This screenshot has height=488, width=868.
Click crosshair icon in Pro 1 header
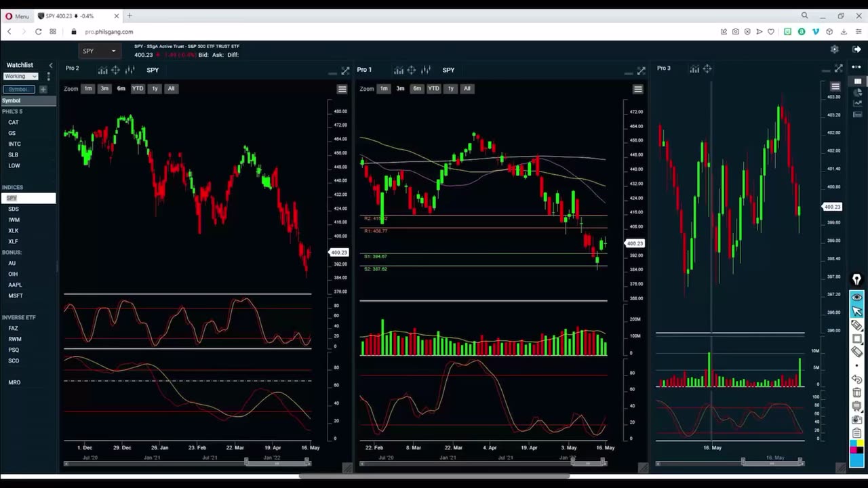412,70
